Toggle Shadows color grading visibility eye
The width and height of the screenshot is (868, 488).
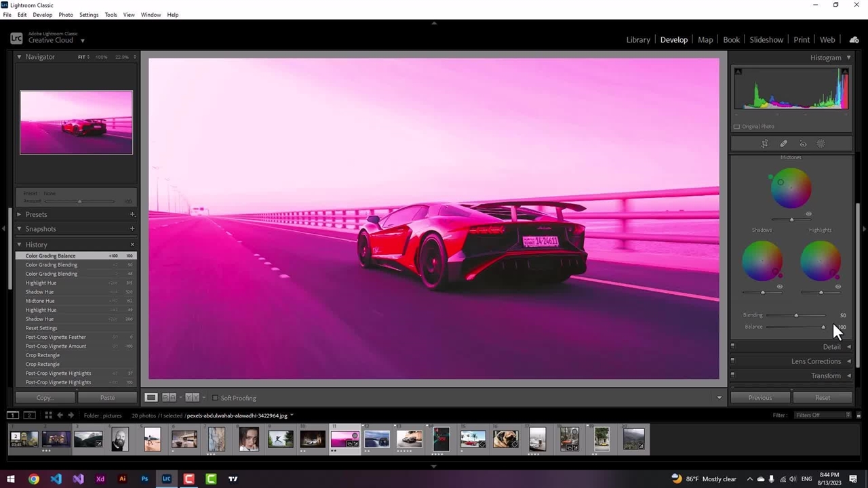[x=779, y=287]
